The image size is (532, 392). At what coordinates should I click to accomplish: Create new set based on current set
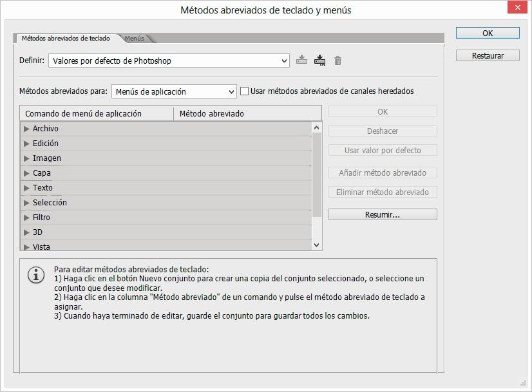tap(319, 60)
